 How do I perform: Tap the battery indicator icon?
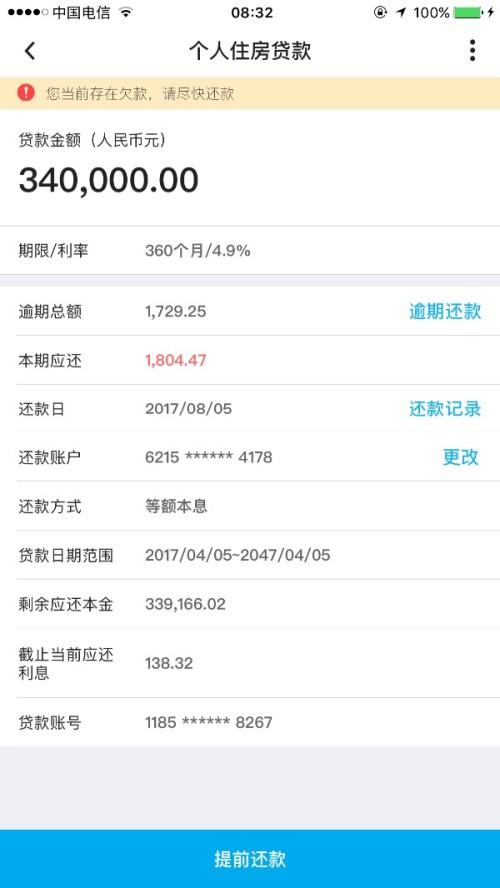(x=467, y=12)
